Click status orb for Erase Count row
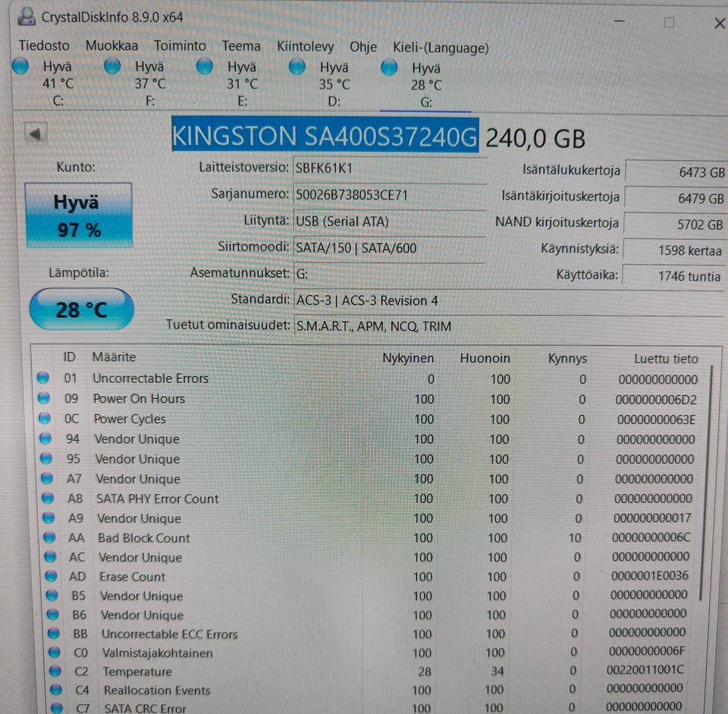Screen dimensions: 728x714 (x=51, y=576)
